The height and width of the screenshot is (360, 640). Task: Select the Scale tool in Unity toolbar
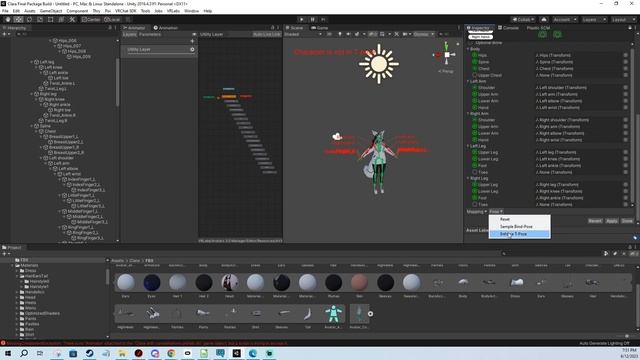click(40, 19)
